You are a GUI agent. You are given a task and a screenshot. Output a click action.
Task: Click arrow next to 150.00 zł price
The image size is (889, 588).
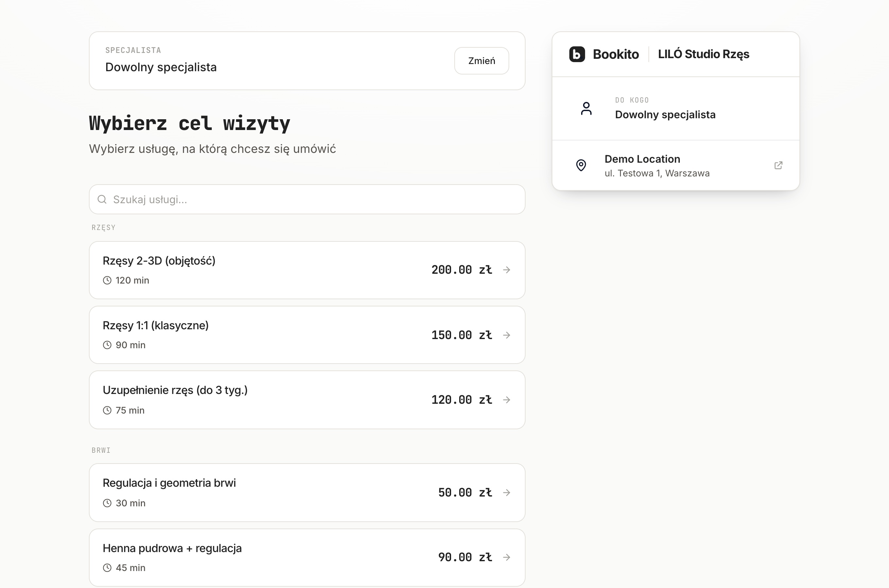coord(507,335)
